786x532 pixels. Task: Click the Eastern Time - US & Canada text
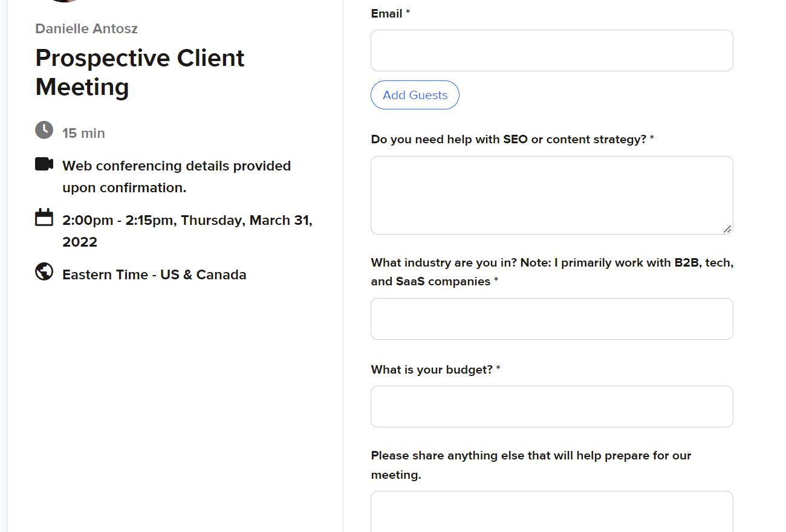coord(154,274)
